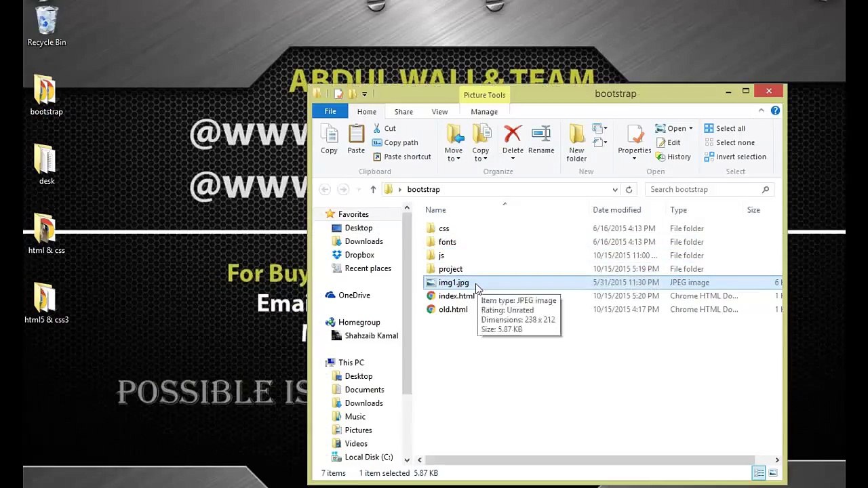The height and width of the screenshot is (488, 868).
Task: Select the html5 & css3 desktop folder
Action: (47, 303)
